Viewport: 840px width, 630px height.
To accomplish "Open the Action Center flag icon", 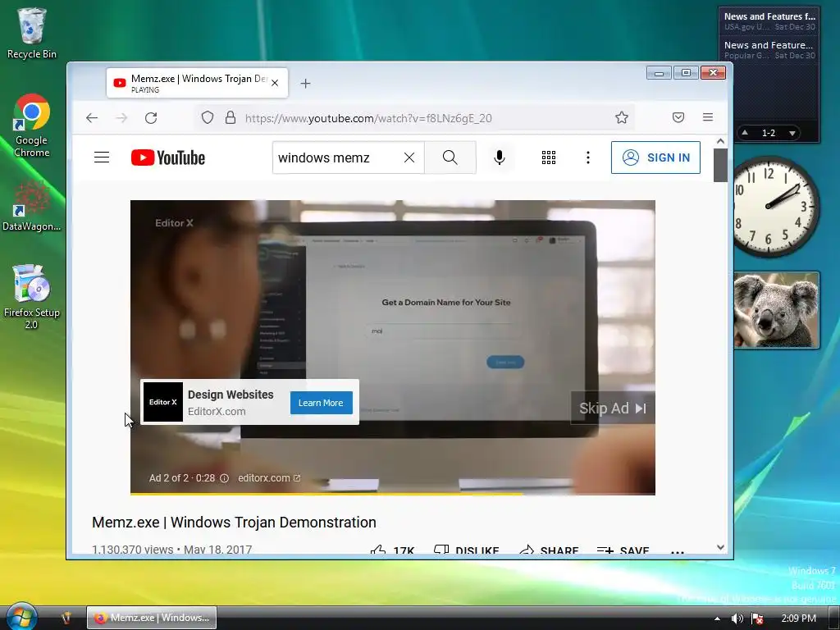I will coord(757,619).
